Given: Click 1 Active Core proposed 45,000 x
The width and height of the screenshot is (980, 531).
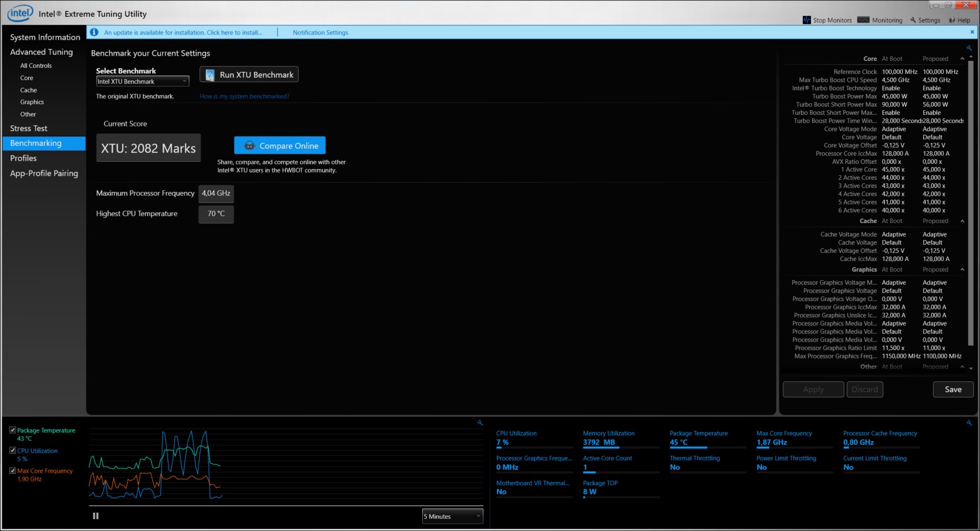Looking at the screenshot, I should coord(934,170).
